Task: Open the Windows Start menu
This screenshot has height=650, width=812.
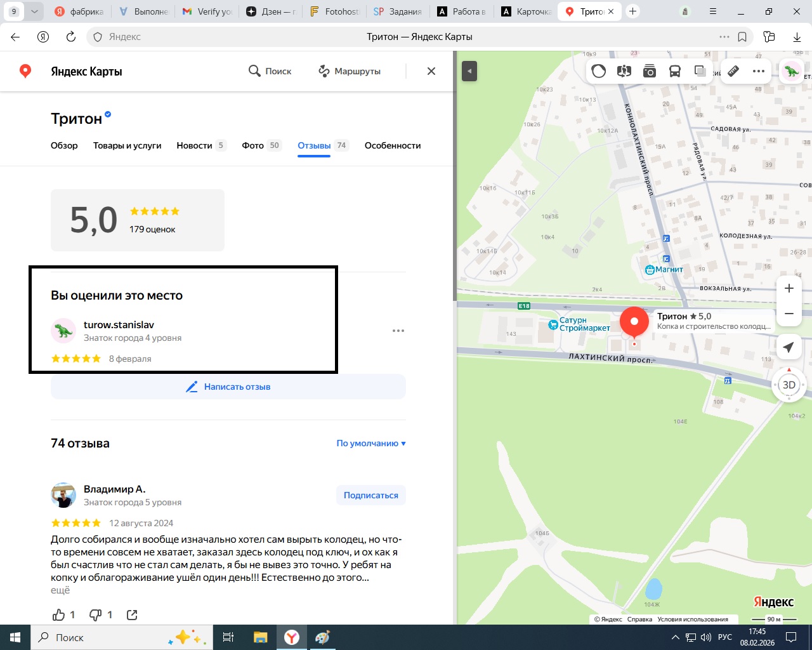Action: pyautogui.click(x=15, y=637)
